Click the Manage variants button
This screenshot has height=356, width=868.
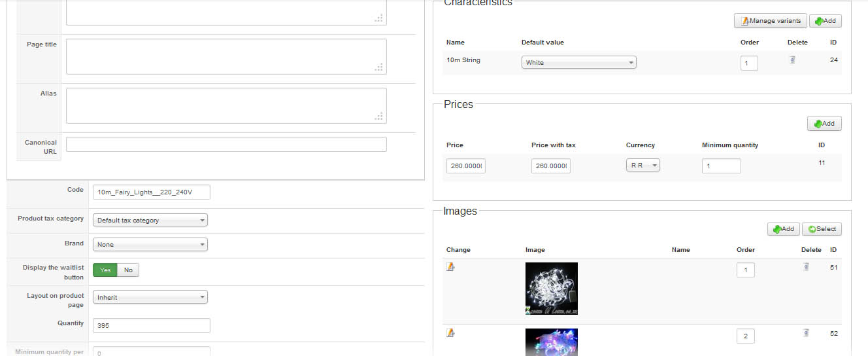770,21
